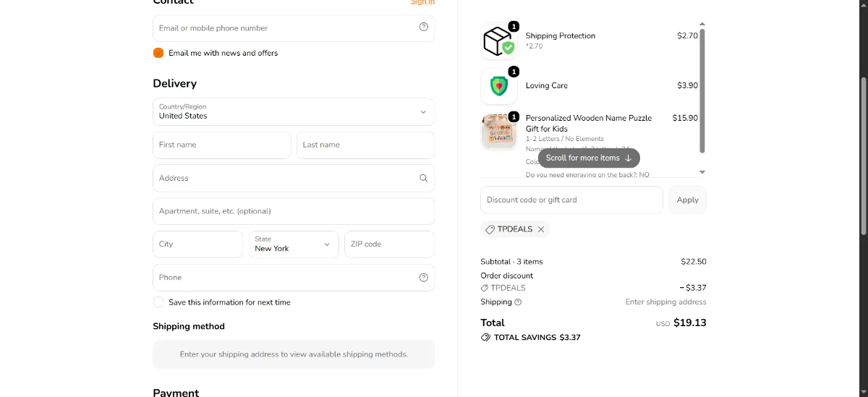Click the $19.13 total amount

(x=690, y=323)
